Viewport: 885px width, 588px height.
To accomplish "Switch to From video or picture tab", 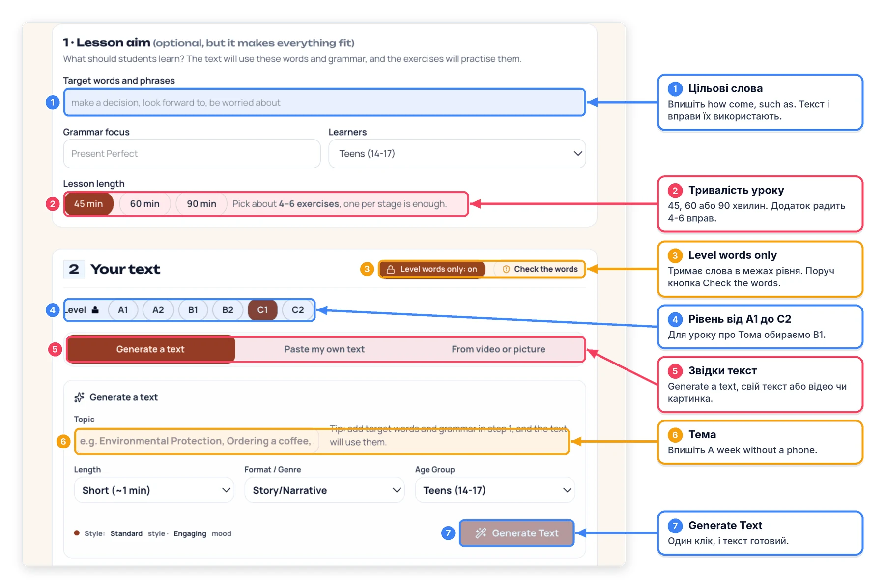I will point(498,349).
